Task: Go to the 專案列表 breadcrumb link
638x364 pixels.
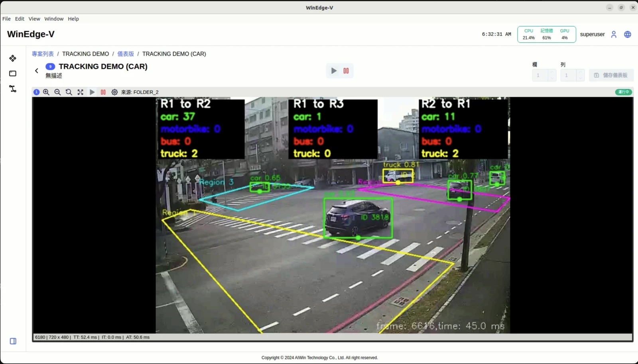Action: [43, 54]
